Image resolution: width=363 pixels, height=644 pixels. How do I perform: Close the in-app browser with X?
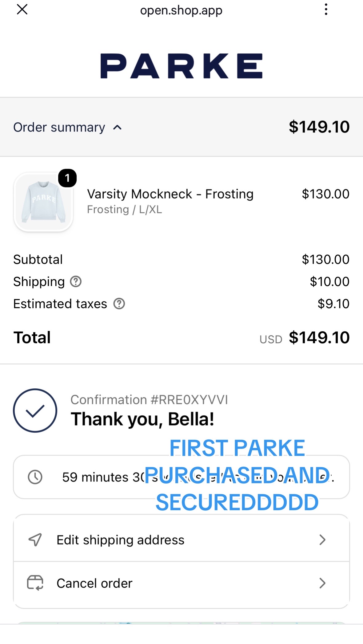(x=22, y=10)
